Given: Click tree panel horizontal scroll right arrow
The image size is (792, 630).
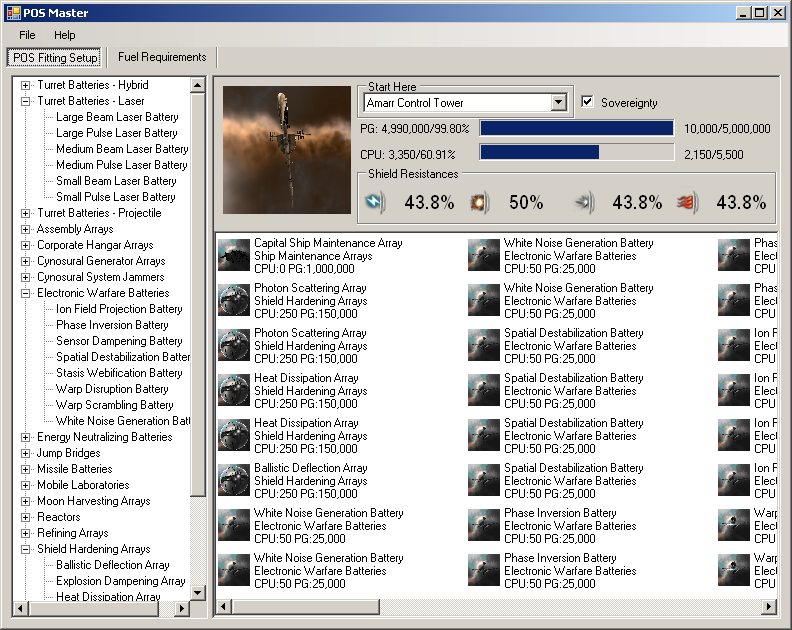Looking at the screenshot, I should click(182, 608).
